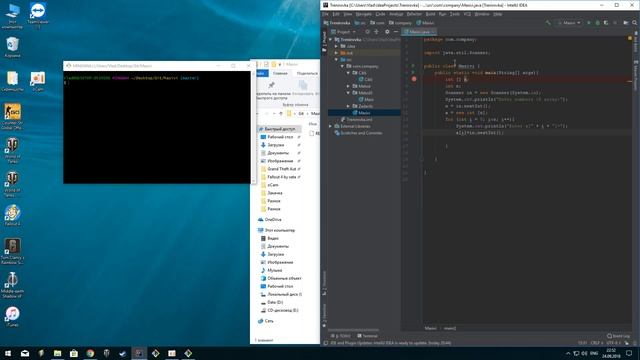Click up-arrow navigation button in File Explorer
Screen dimensions: 640x360
tap(281, 113)
